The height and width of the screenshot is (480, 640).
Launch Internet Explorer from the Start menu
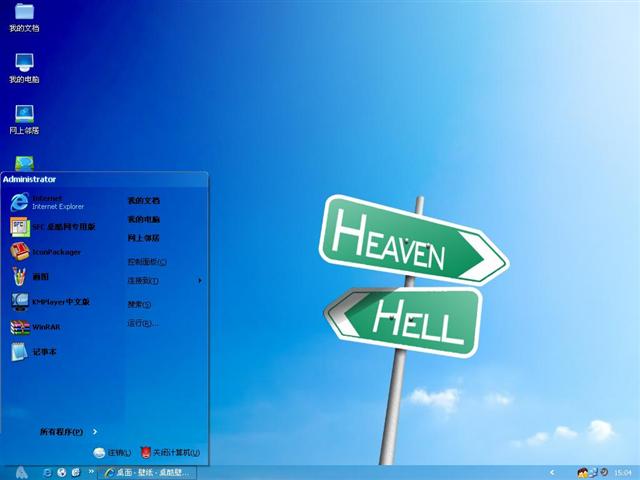point(47,202)
